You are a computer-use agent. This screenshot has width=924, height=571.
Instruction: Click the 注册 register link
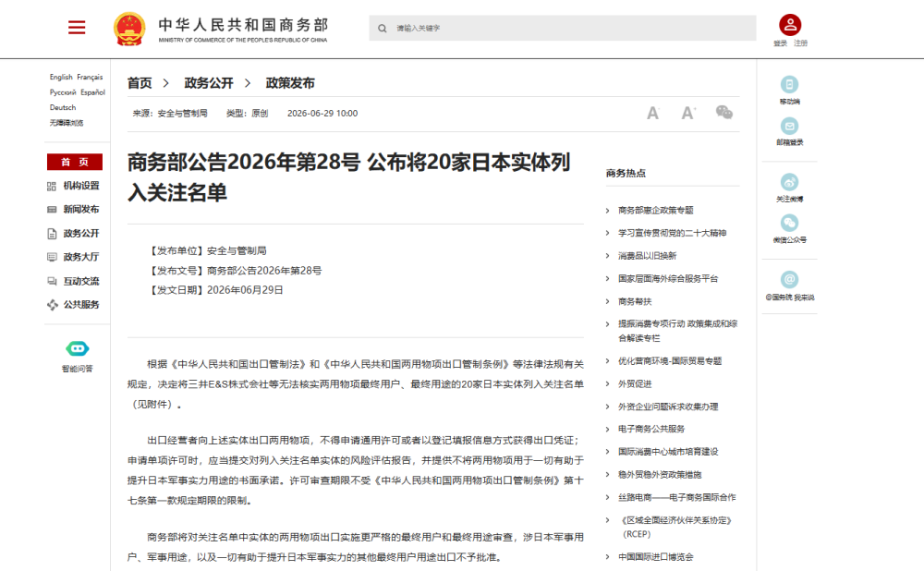(x=800, y=43)
